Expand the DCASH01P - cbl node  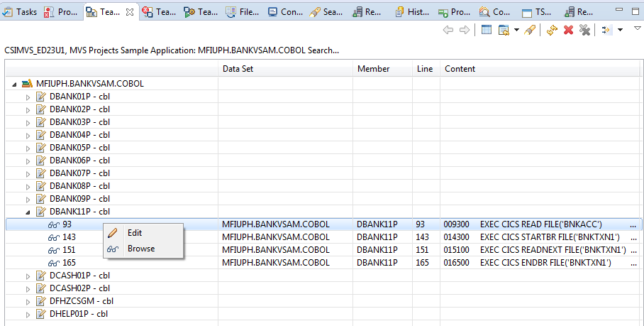point(28,276)
